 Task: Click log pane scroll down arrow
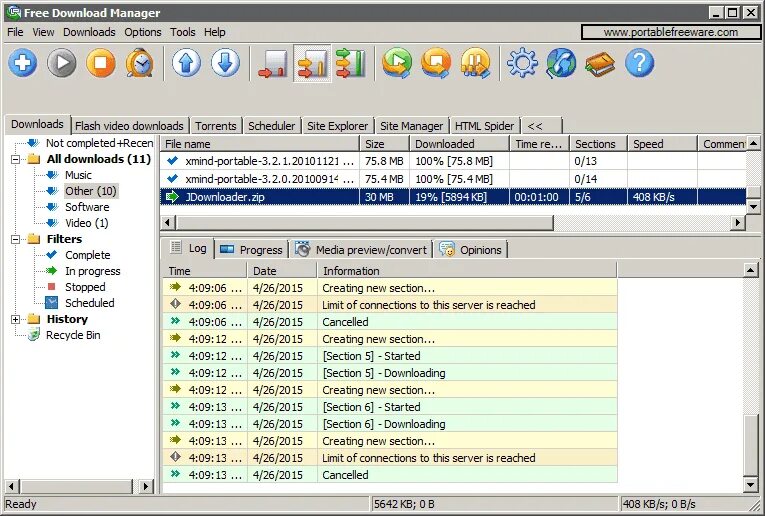pos(751,484)
